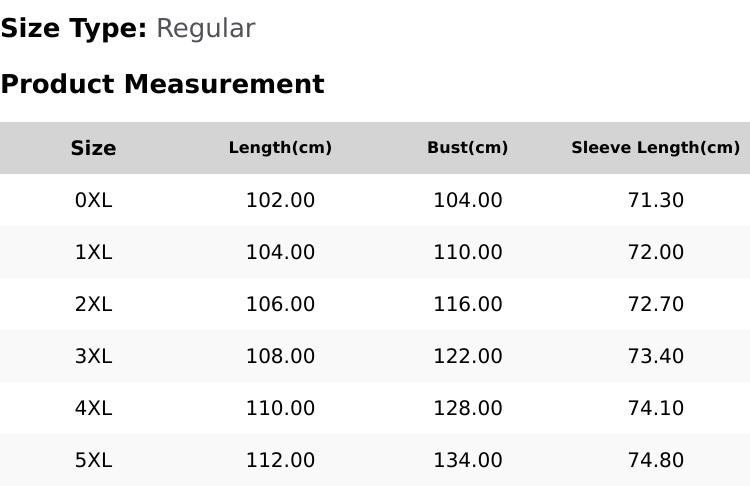Select the 0XL size row label

click(93, 200)
